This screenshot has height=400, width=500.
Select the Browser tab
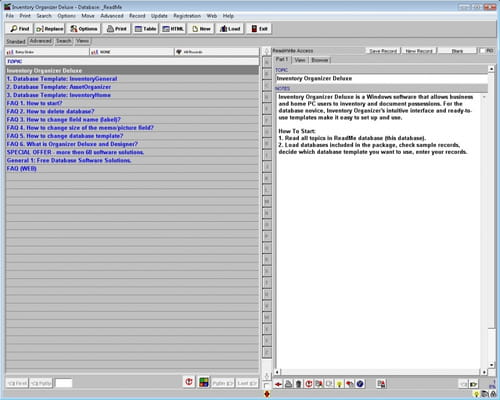[x=320, y=60]
